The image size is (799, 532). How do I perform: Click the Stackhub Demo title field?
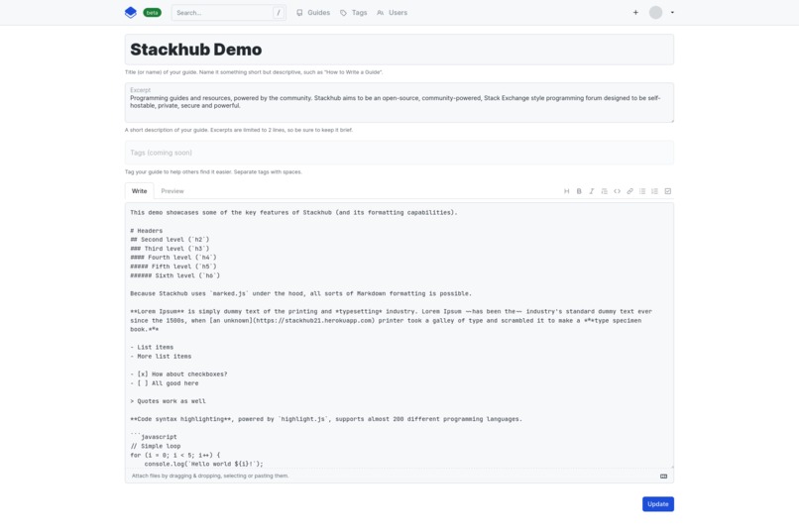(399, 50)
